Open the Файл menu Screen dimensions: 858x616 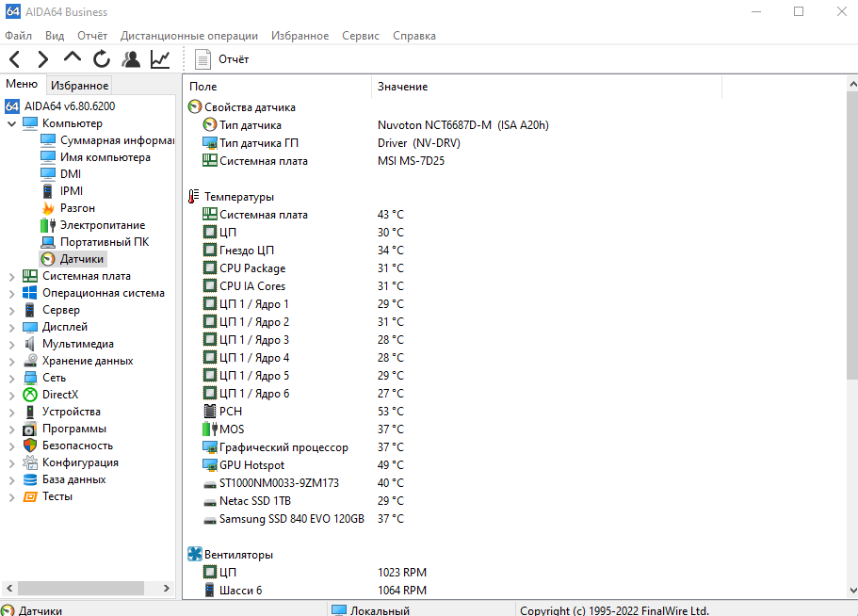pos(19,36)
